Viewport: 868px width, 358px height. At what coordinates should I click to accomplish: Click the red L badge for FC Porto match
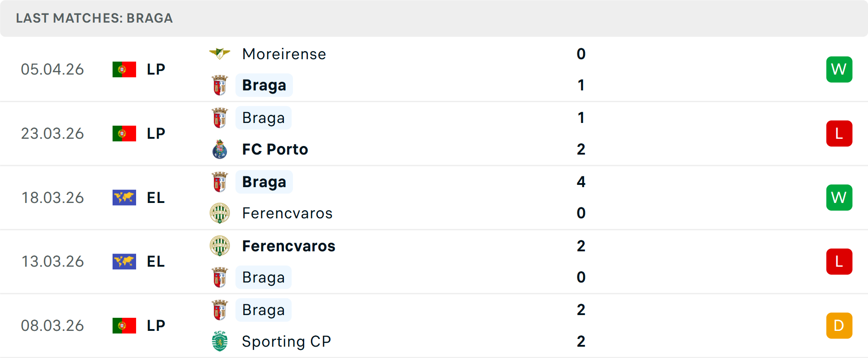(839, 133)
